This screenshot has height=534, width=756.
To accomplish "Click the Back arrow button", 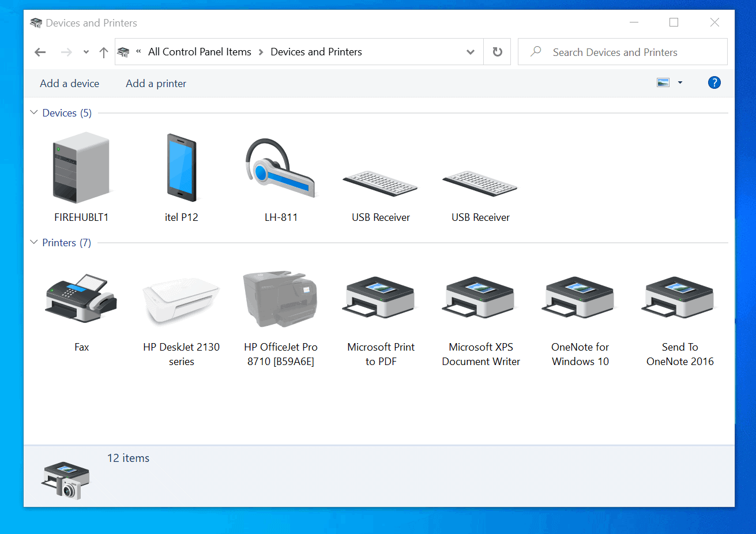I will click(x=40, y=52).
